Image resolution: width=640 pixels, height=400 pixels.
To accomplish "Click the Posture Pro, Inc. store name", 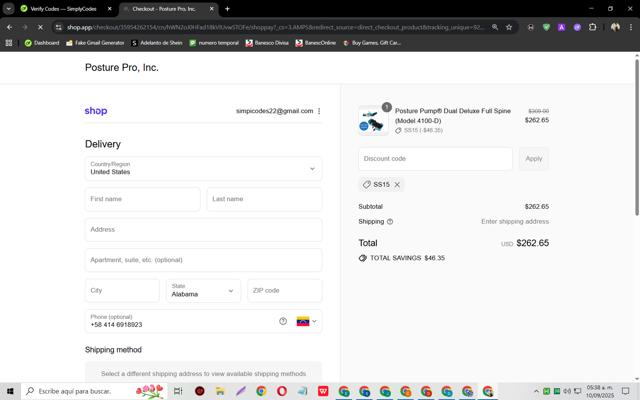I will 122,67.
